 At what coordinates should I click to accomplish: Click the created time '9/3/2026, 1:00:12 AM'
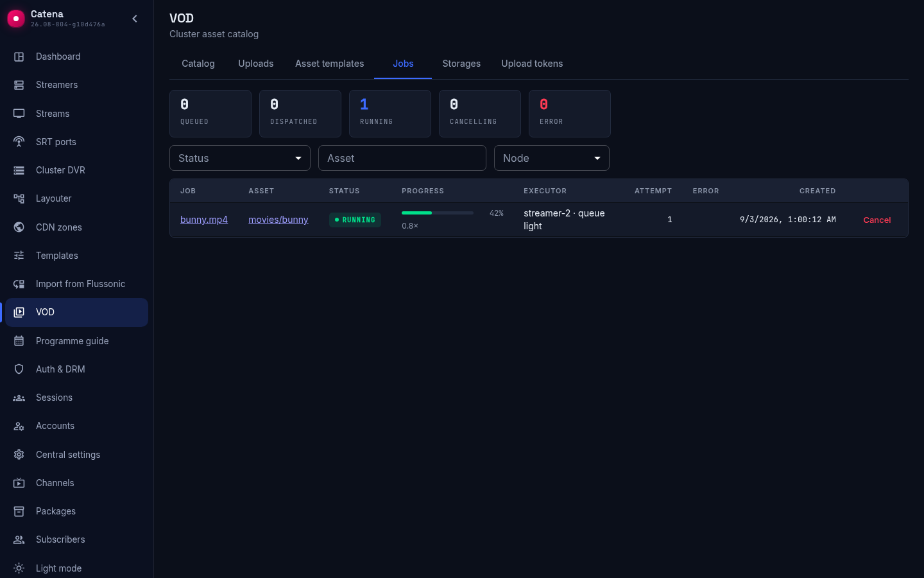(788, 220)
